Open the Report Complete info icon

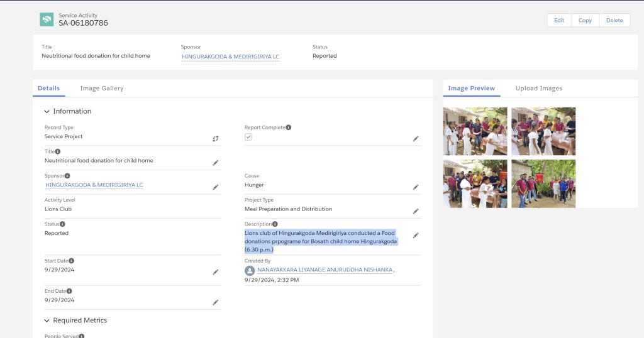coord(288,127)
